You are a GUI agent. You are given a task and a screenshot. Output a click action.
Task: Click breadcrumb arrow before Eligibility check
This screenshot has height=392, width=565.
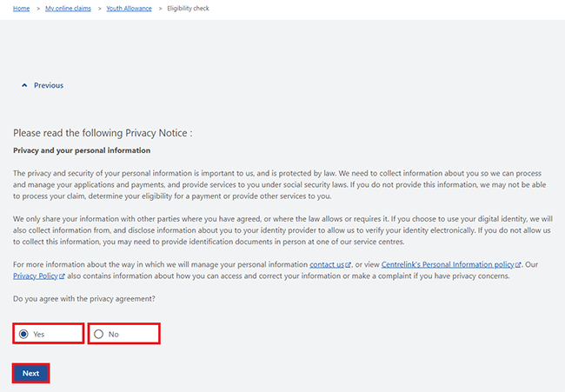click(160, 9)
